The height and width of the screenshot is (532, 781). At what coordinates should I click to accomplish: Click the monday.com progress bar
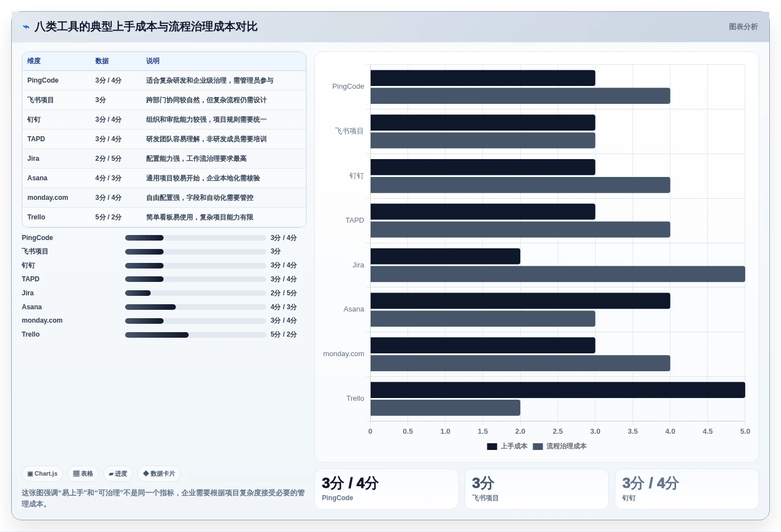(195, 321)
